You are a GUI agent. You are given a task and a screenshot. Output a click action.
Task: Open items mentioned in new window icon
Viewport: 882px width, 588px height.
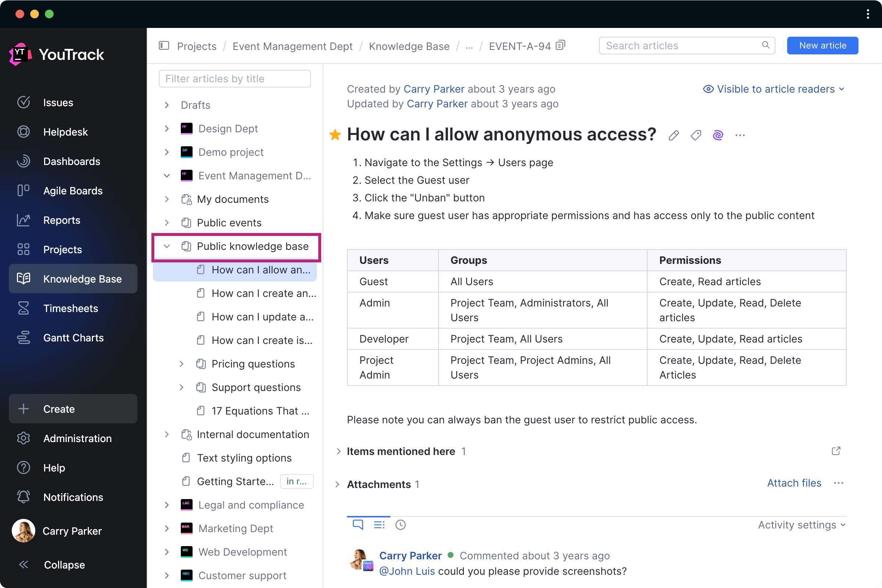[836, 451]
